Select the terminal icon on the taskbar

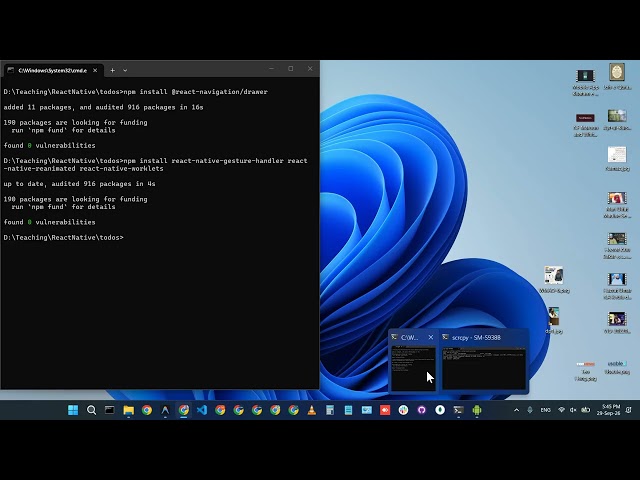pyautogui.click(x=458, y=410)
